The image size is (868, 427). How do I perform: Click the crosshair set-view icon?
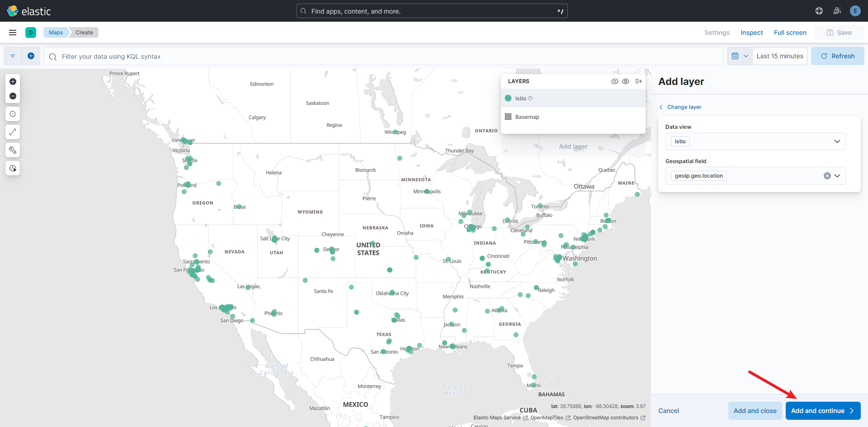coord(13,114)
